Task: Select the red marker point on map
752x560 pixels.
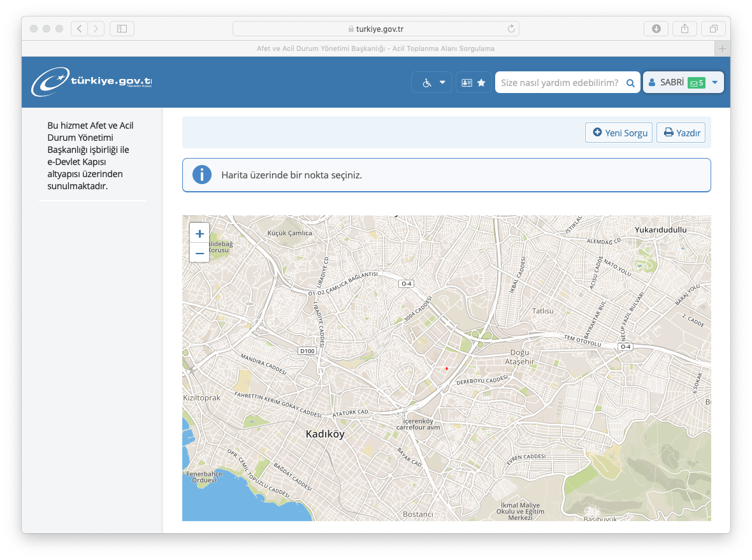Action: [x=447, y=368]
